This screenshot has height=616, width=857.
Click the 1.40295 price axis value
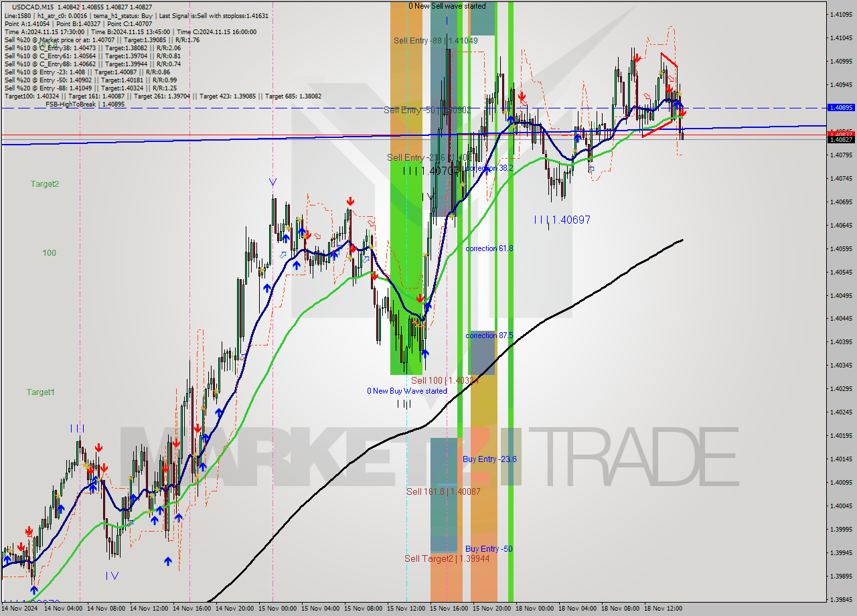click(841, 389)
